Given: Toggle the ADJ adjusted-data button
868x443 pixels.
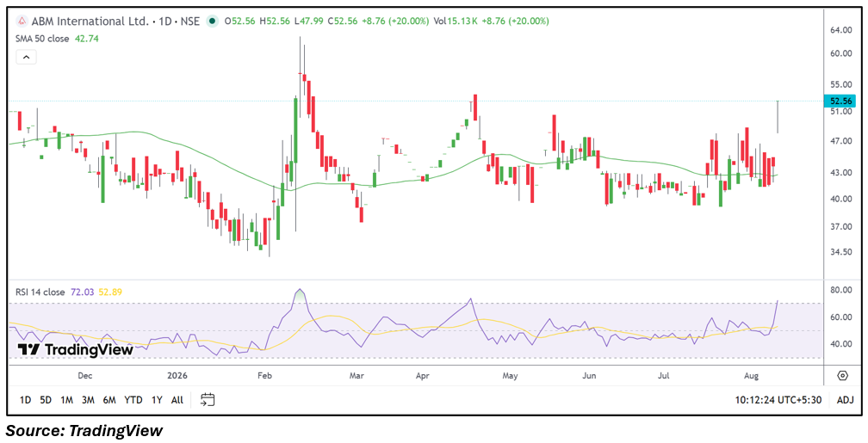Looking at the screenshot, I should pyautogui.click(x=845, y=400).
